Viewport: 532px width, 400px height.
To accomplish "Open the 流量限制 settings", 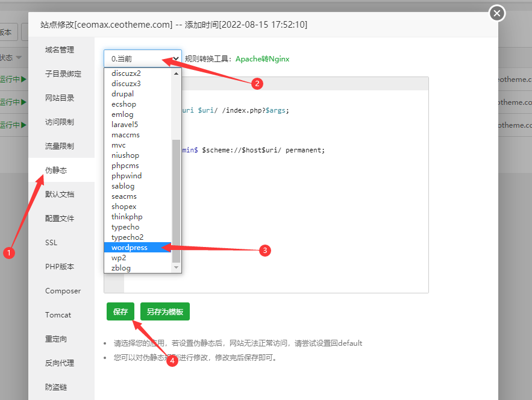I will pyautogui.click(x=60, y=146).
